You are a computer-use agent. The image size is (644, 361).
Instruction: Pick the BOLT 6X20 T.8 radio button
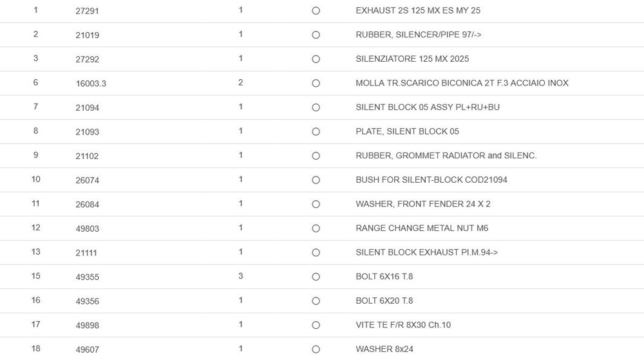pyautogui.click(x=316, y=301)
